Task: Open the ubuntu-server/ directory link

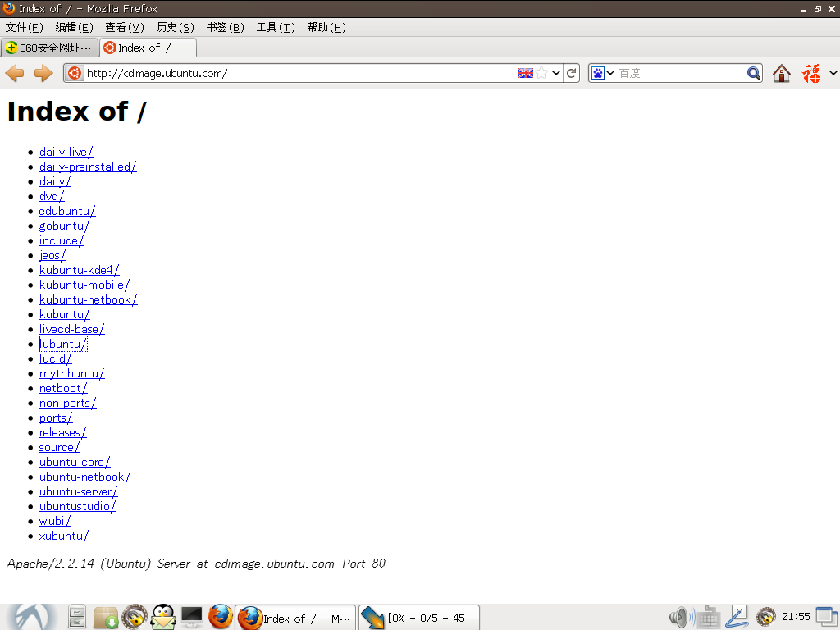Action: [x=78, y=491]
